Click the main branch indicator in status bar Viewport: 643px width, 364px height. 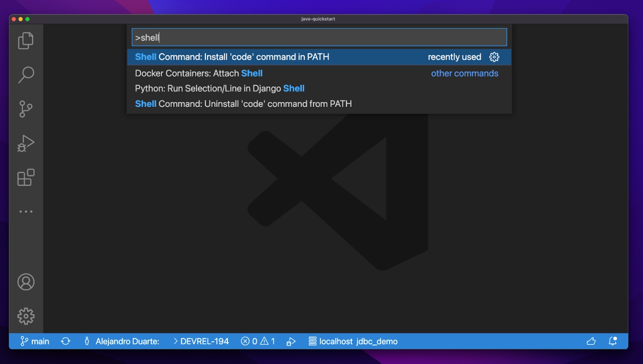click(x=35, y=341)
